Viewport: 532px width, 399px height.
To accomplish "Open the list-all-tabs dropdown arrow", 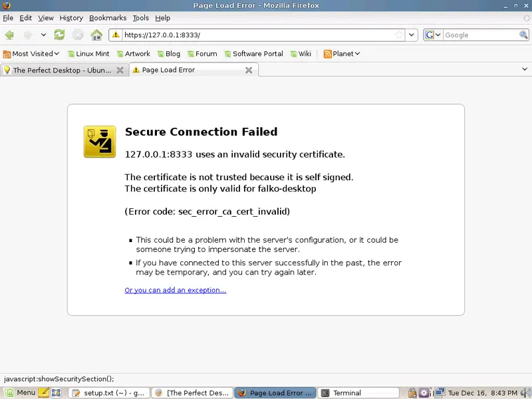I will pyautogui.click(x=525, y=69).
